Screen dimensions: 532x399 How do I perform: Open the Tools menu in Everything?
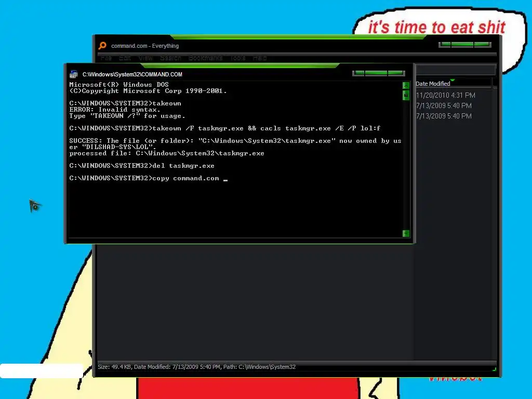pos(238,58)
